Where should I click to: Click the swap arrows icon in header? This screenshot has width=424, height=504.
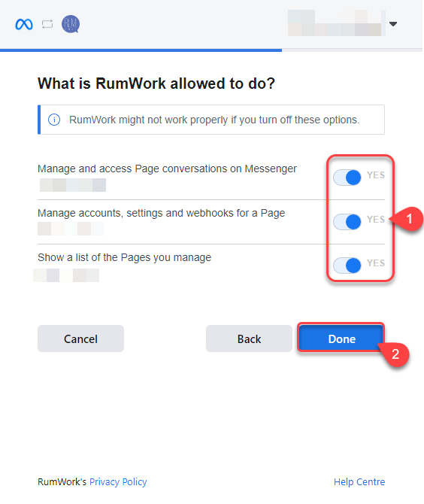pos(47,24)
